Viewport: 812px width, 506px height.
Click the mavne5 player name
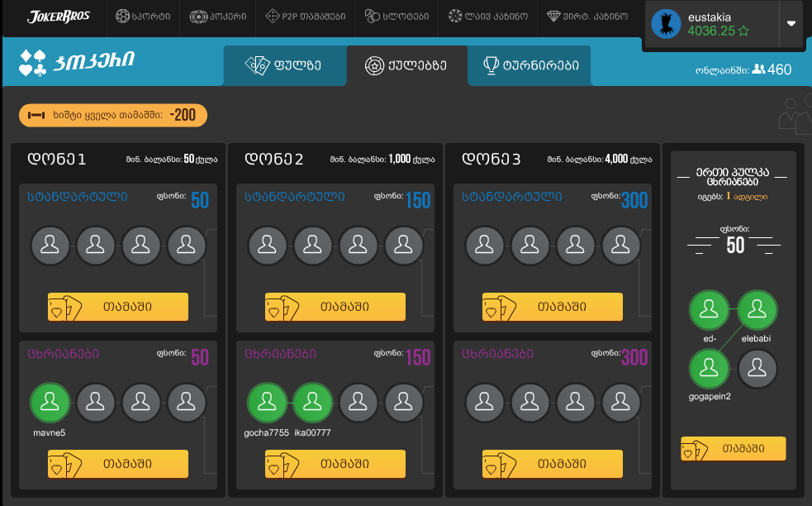tap(50, 433)
